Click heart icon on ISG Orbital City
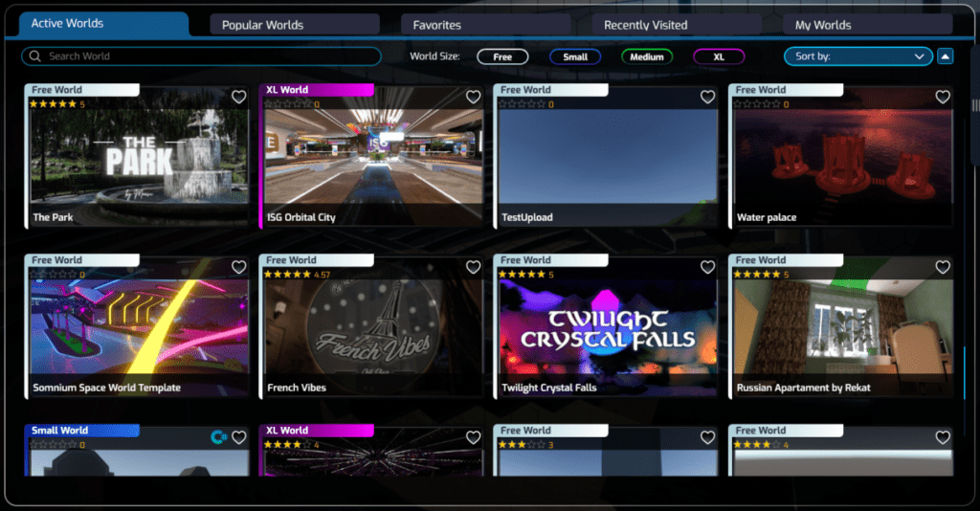 pos(473,97)
